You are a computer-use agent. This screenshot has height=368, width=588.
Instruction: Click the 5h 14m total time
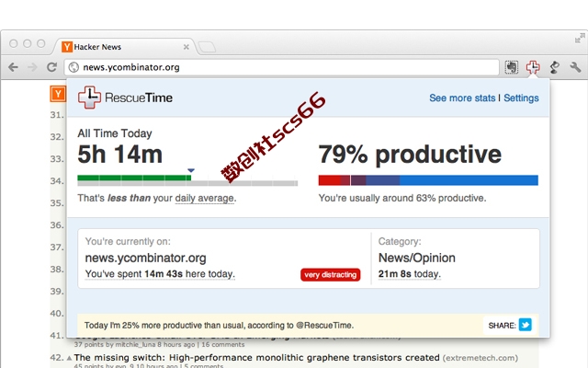coord(120,155)
